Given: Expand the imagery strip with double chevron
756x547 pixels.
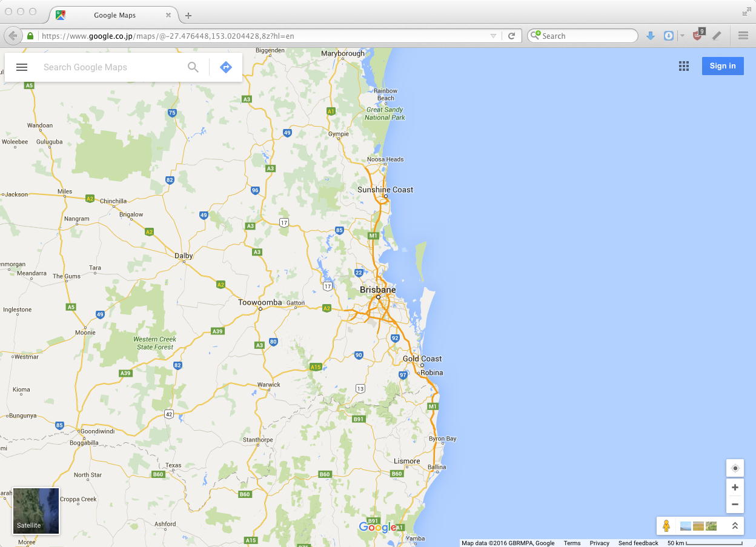Looking at the screenshot, I should click(x=735, y=526).
